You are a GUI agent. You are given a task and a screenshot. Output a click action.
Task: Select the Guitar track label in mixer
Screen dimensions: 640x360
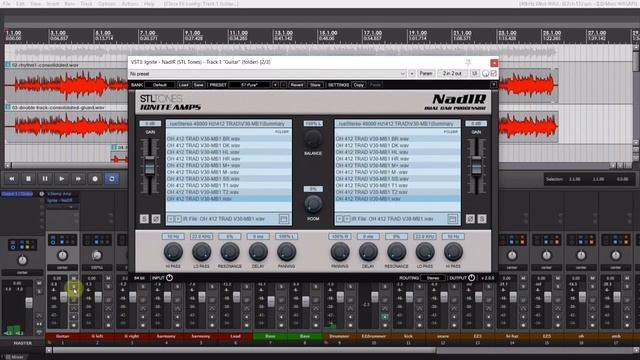click(62, 336)
